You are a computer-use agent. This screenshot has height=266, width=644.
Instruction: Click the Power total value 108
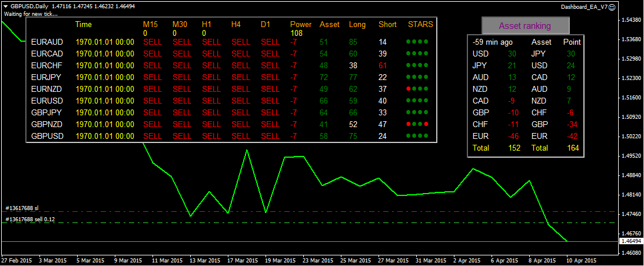(x=296, y=33)
